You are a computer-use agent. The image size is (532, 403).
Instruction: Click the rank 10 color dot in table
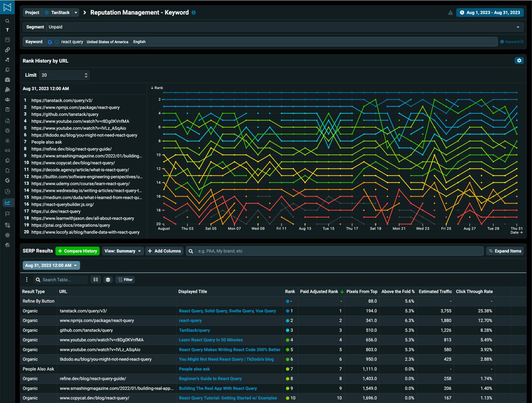288,398
